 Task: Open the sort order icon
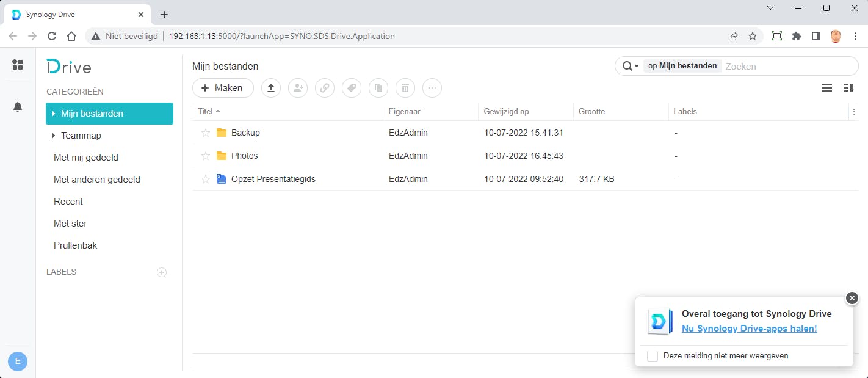click(x=848, y=88)
